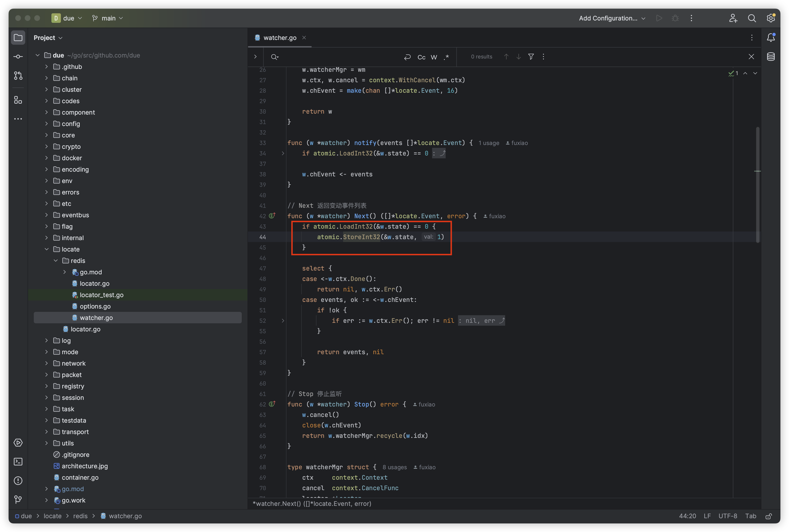Viewport: 789px width, 532px height.
Task: Open Search Everywhere magnifier
Action: point(752,18)
